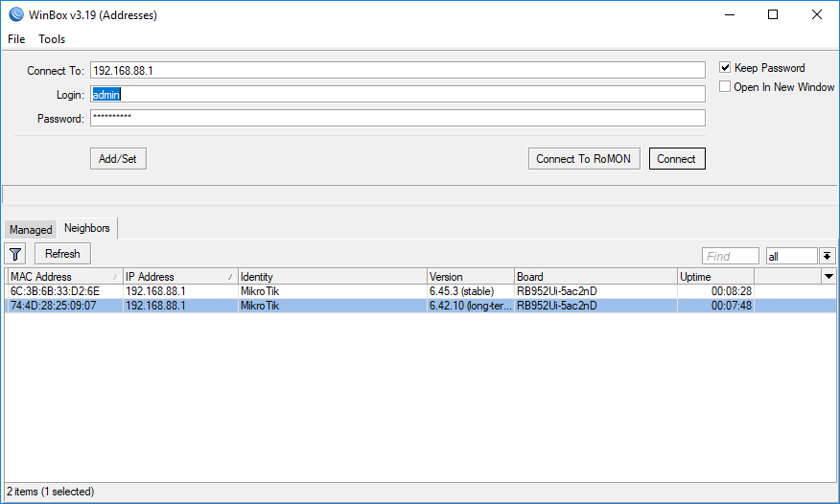This screenshot has height=504, width=840.
Task: Switch to the Managed tab
Action: (31, 230)
